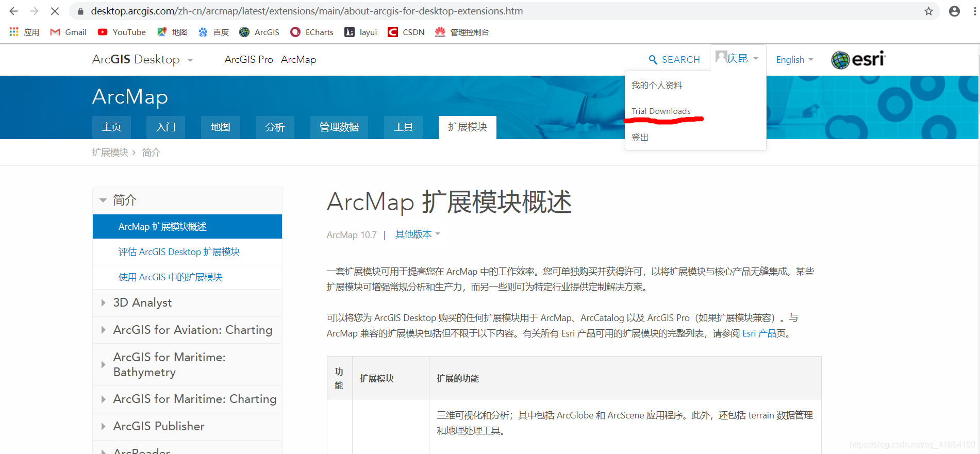
Task: Click the ArcMap 10.7 version label
Action: pyautogui.click(x=352, y=235)
